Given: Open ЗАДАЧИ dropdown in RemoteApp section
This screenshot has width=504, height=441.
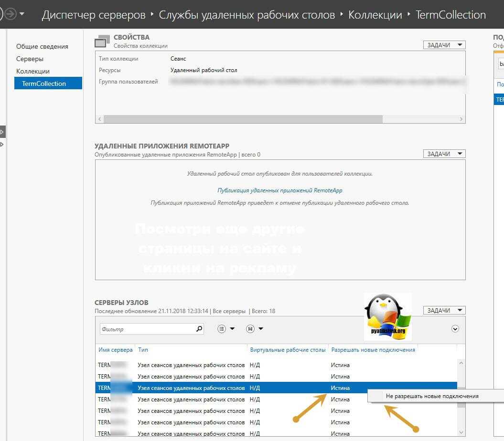Looking at the screenshot, I should click(444, 154).
